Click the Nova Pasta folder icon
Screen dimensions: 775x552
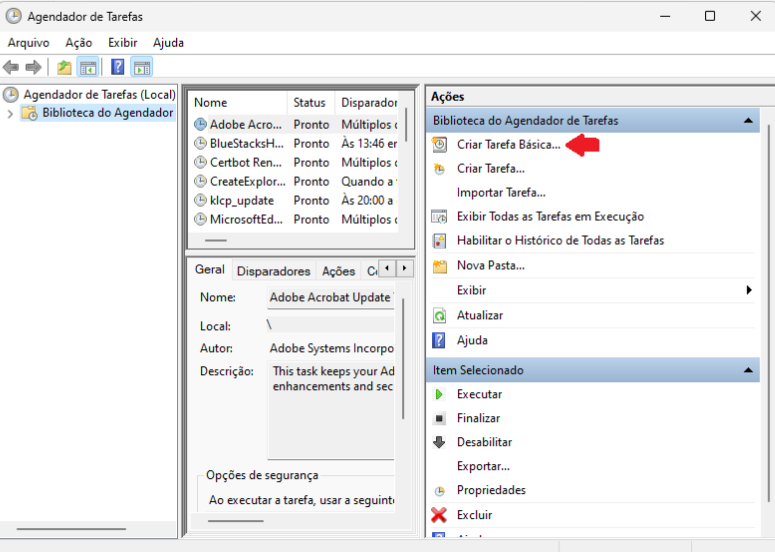coord(439,266)
